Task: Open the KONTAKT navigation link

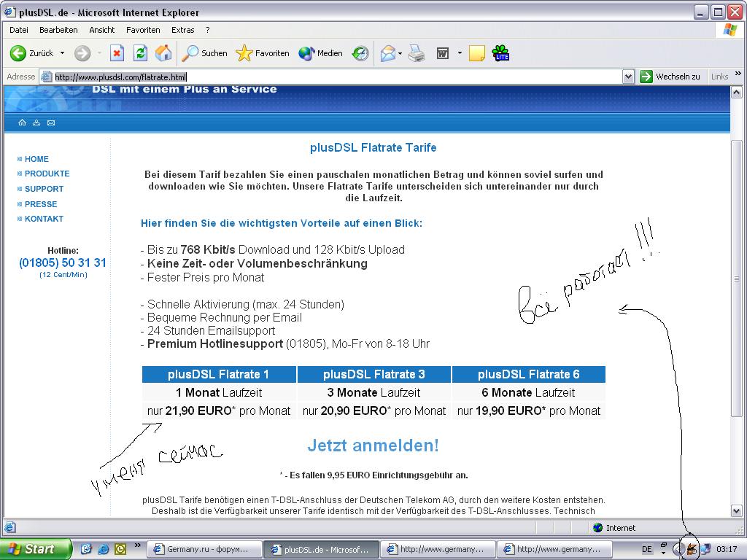Action: coord(44,219)
